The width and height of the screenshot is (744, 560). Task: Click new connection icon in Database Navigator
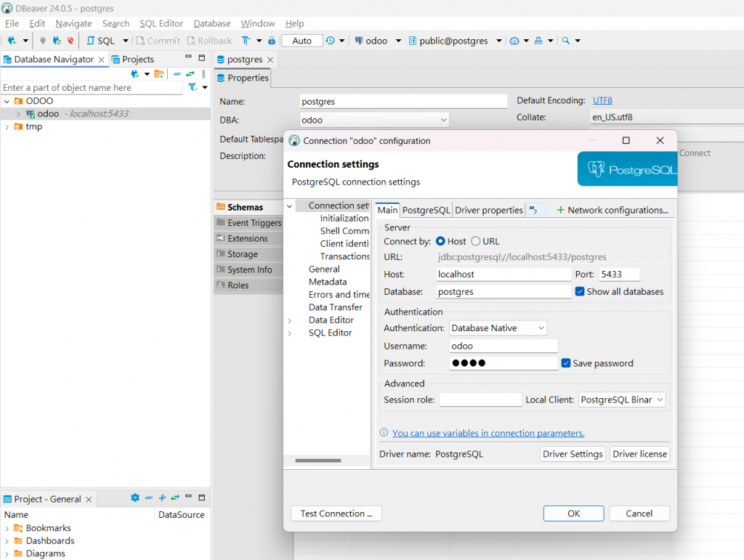pyautogui.click(x=135, y=74)
